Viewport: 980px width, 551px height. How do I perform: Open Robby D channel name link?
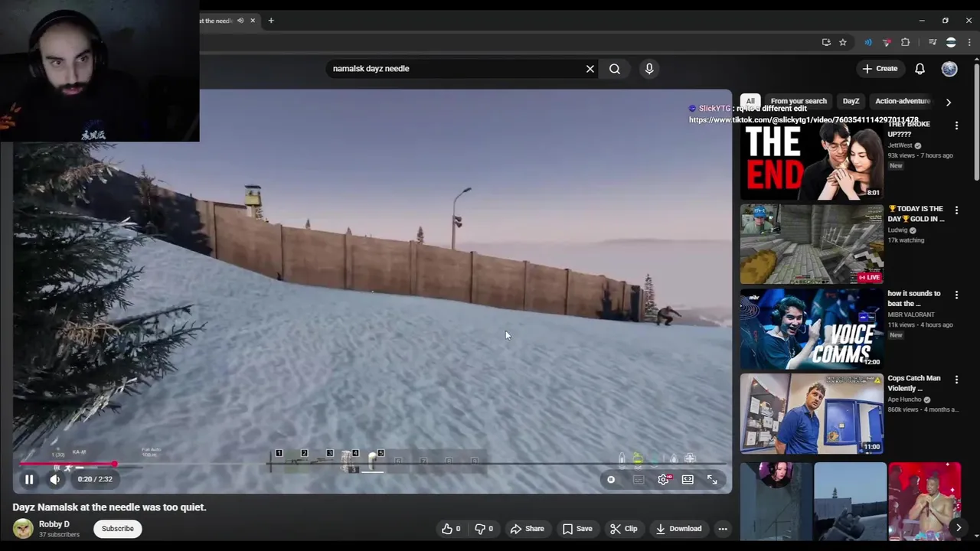[x=54, y=524]
